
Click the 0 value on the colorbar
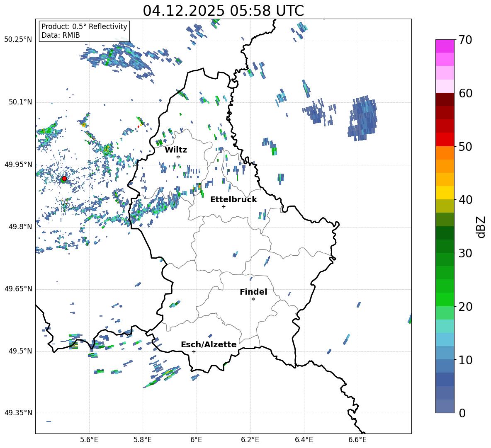pos(462,413)
